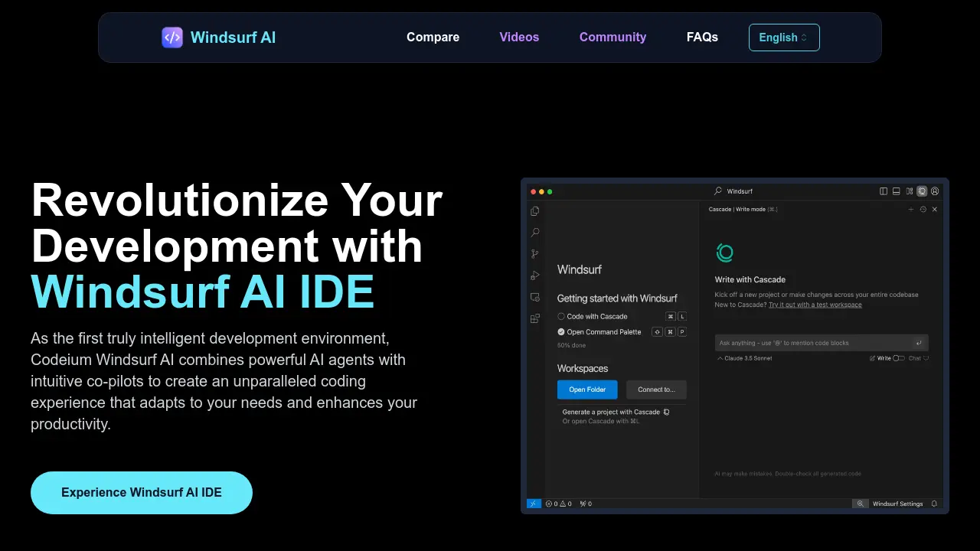Click the Connect to... button
Image resolution: width=980 pixels, height=551 pixels.
click(x=656, y=390)
